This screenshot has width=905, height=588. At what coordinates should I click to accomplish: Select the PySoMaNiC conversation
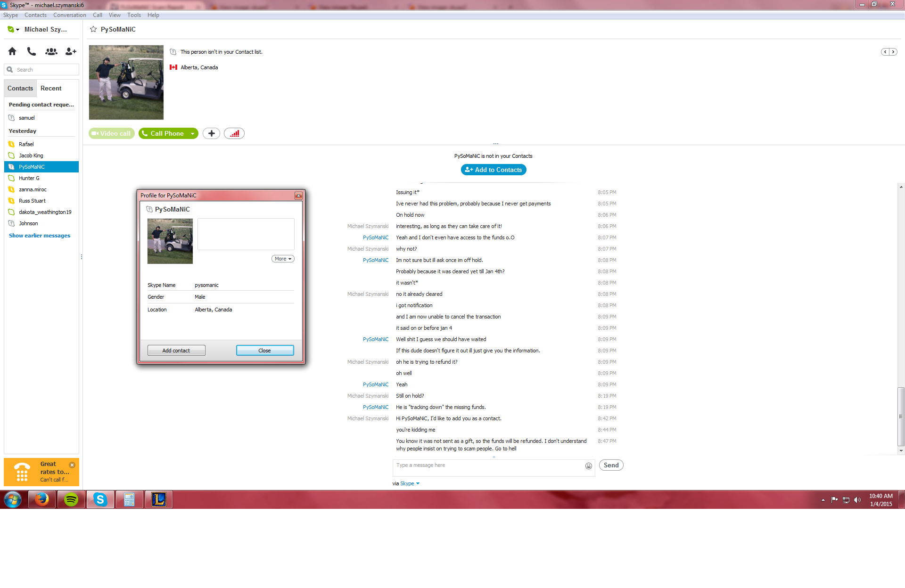pos(41,167)
